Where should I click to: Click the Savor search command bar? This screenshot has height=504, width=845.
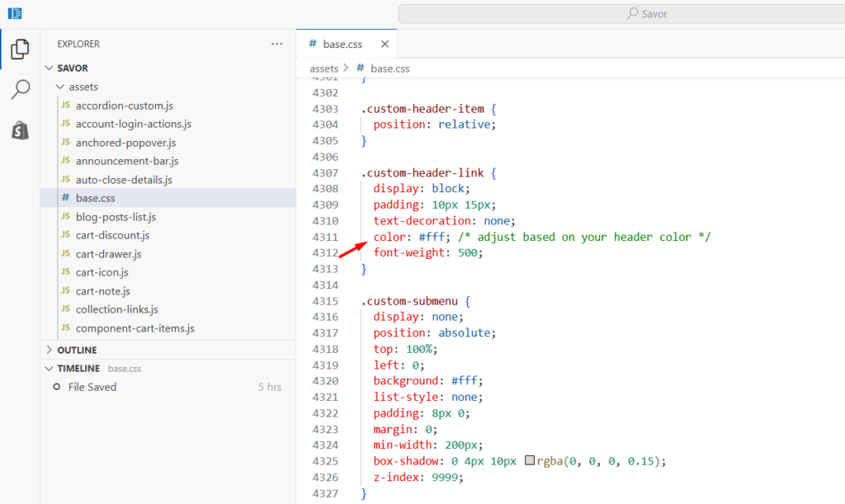[621, 14]
